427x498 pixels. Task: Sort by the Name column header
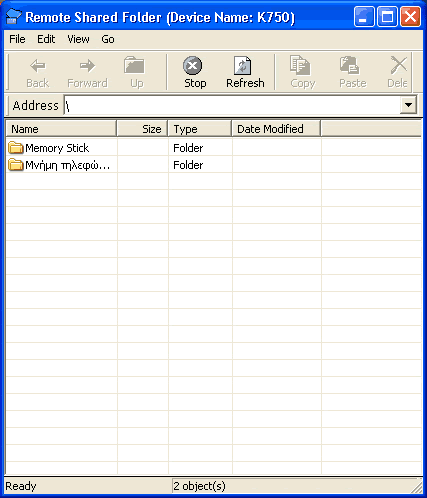61,129
